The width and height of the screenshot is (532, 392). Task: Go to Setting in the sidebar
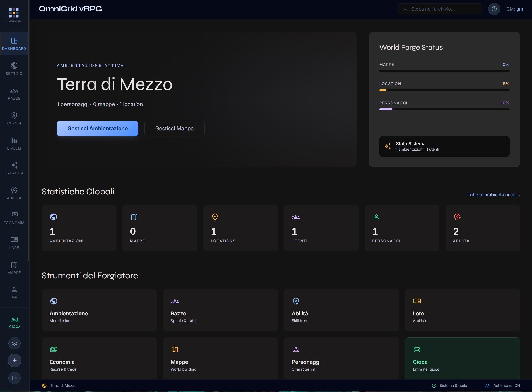coord(14,69)
